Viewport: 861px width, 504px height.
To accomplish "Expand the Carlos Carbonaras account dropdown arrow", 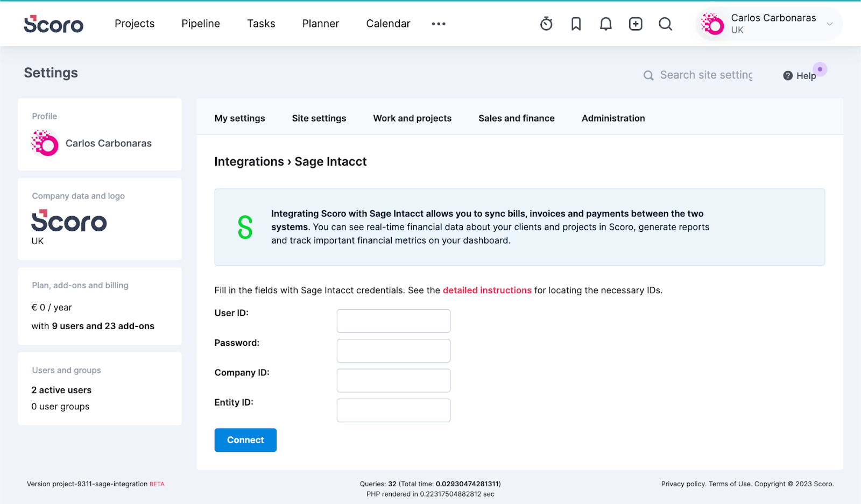I will click(830, 24).
